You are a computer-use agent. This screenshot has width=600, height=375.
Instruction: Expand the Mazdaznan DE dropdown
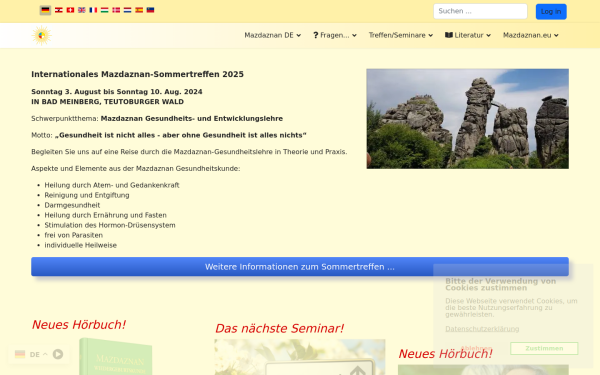click(x=272, y=35)
